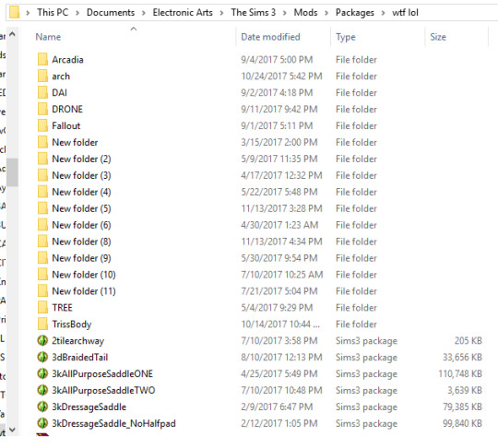Screen dimensions: 498x448
Task: Click the New folder (8) icon
Action: [42, 241]
